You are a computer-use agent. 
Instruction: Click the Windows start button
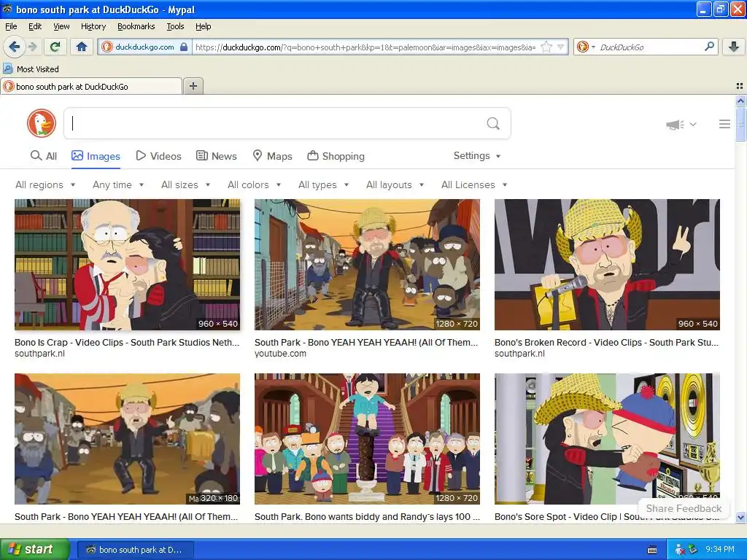point(35,550)
